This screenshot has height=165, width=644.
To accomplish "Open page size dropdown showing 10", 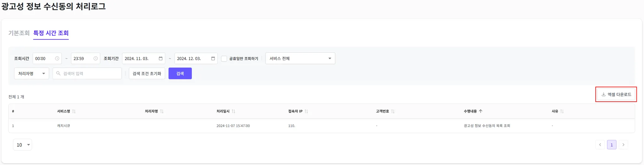I will point(22,145).
